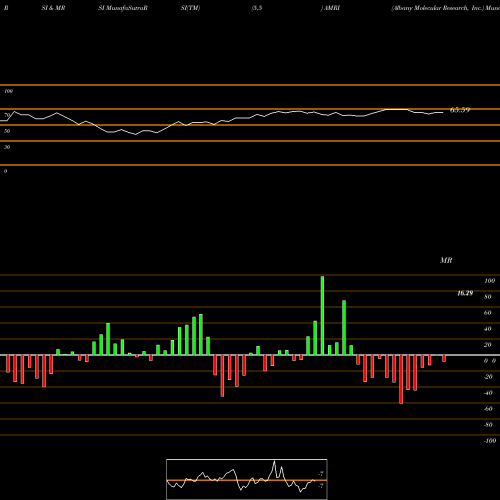Click the '50' label on RSI axis
500x500 pixels.
tap(7, 131)
